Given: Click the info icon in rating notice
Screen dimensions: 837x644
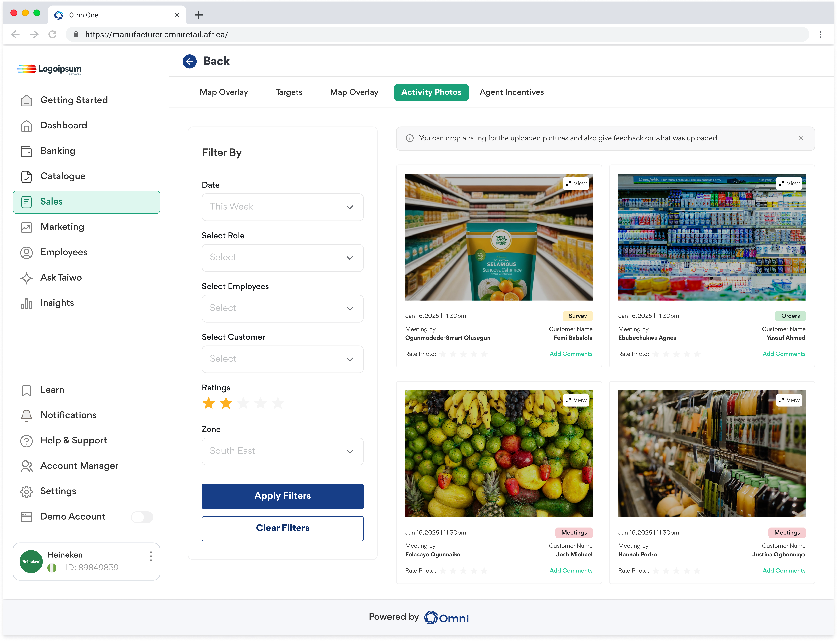Looking at the screenshot, I should [x=410, y=138].
